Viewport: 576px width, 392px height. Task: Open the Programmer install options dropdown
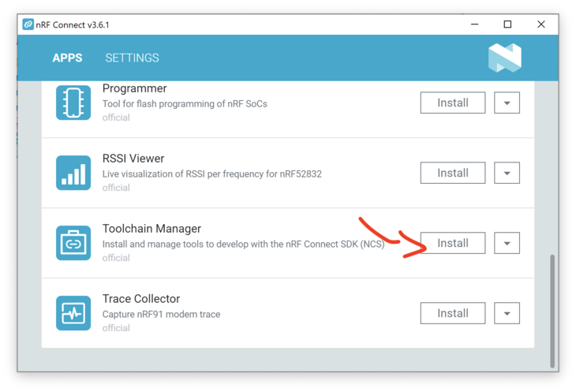(x=507, y=103)
